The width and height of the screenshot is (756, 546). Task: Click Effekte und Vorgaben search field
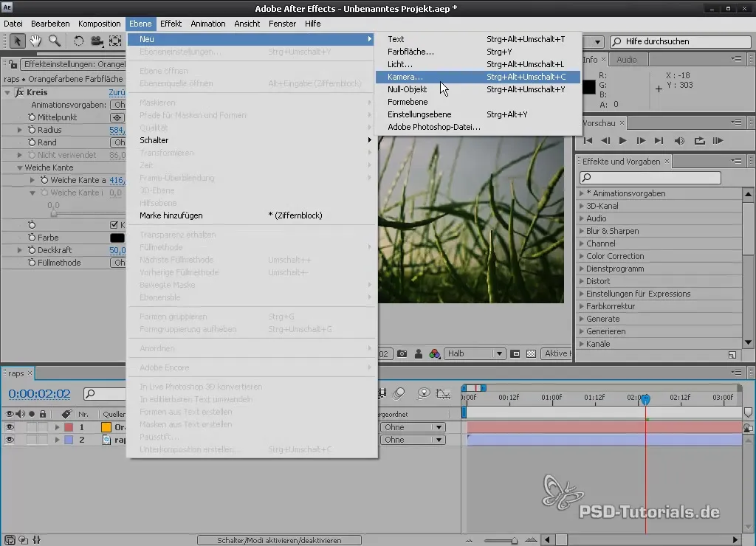(650, 177)
